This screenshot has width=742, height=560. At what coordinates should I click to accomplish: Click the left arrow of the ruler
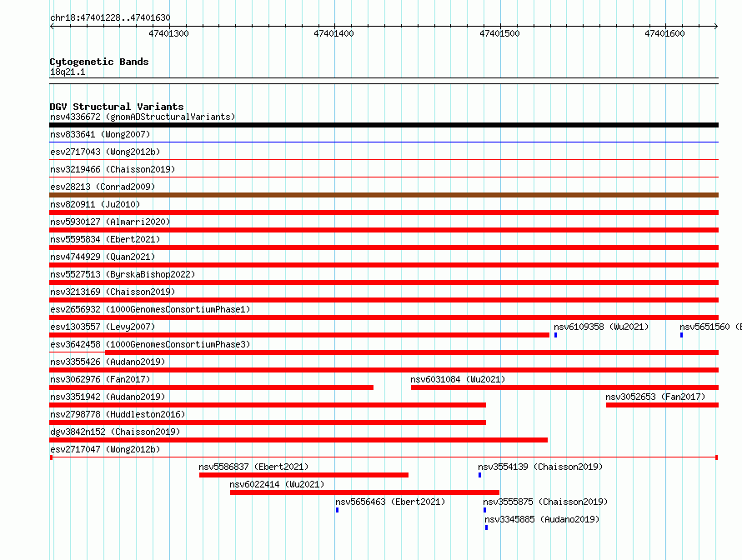[x=52, y=26]
